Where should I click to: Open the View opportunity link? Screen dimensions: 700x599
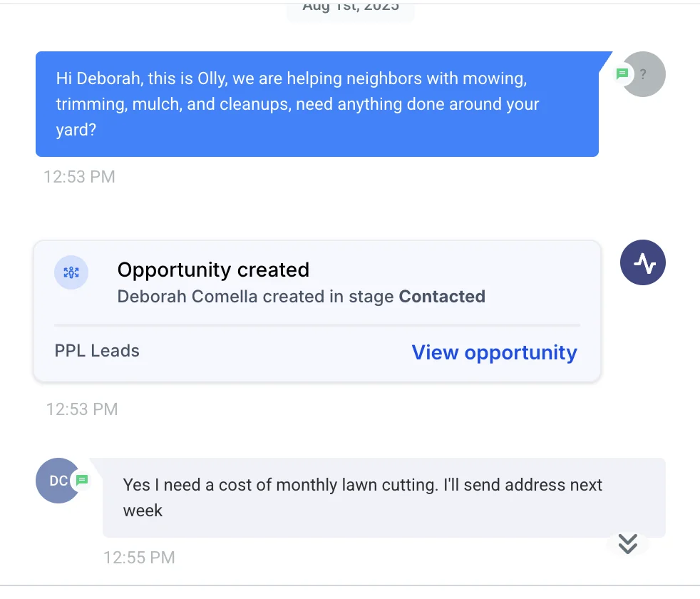point(494,352)
